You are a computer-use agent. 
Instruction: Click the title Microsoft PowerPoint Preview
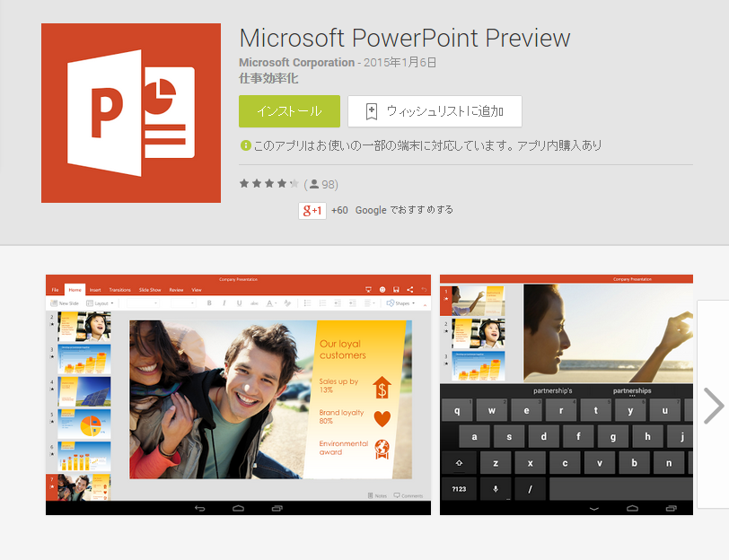click(x=405, y=38)
